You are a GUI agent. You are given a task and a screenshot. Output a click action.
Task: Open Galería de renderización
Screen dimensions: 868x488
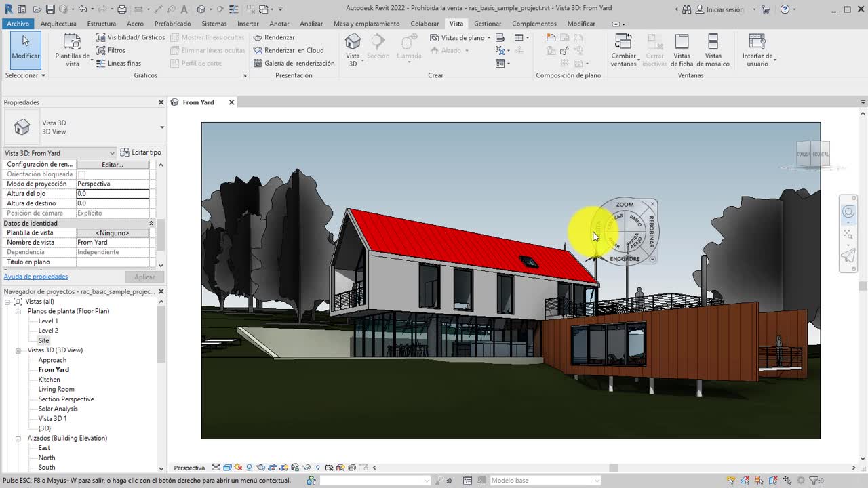(x=294, y=63)
